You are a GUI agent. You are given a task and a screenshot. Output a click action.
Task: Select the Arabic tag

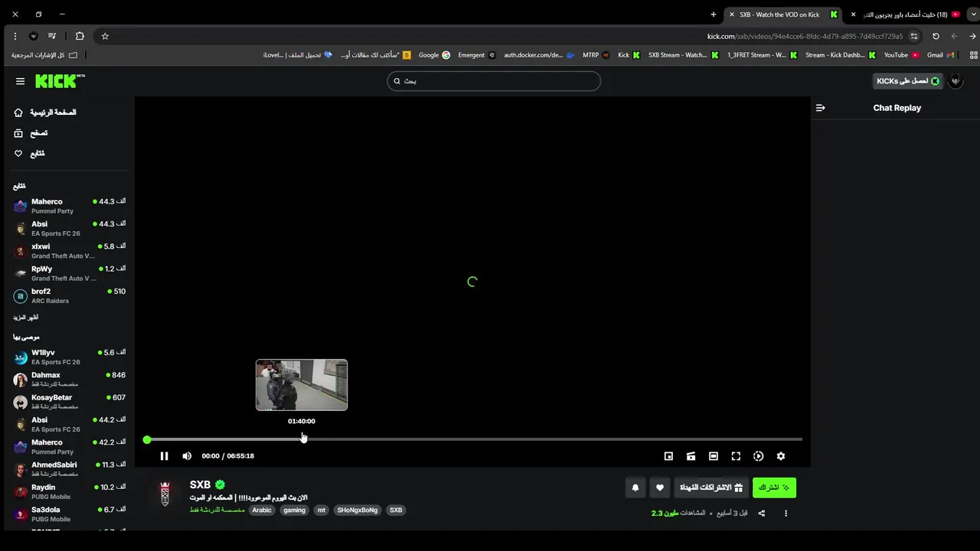pyautogui.click(x=262, y=510)
